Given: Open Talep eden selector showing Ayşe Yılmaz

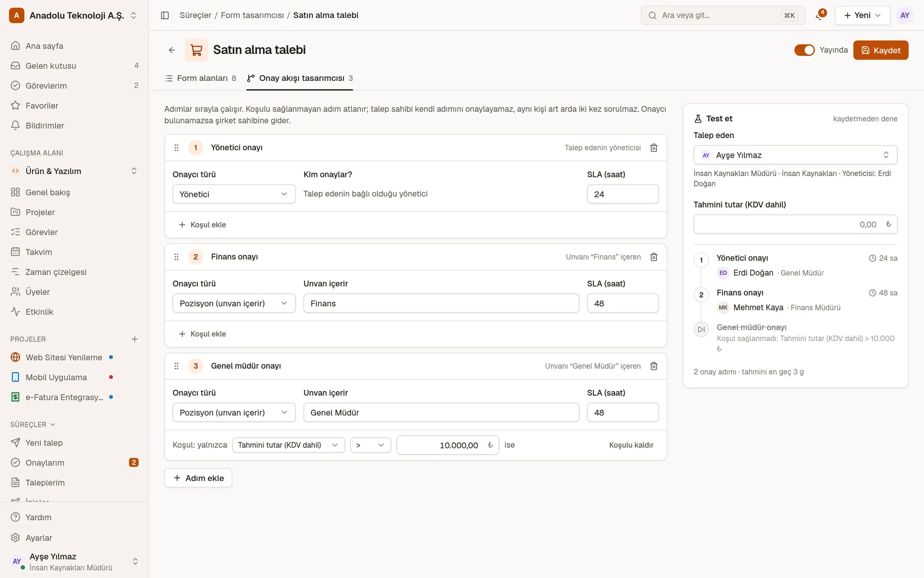Looking at the screenshot, I should (x=795, y=155).
